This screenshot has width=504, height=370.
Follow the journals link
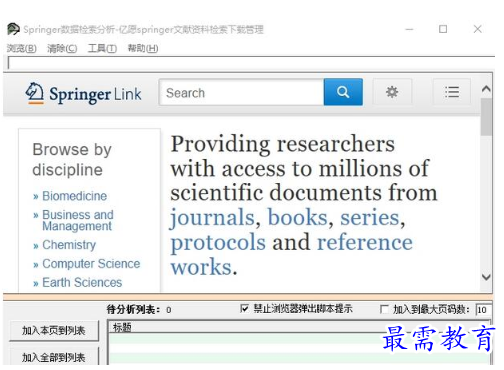coord(213,218)
